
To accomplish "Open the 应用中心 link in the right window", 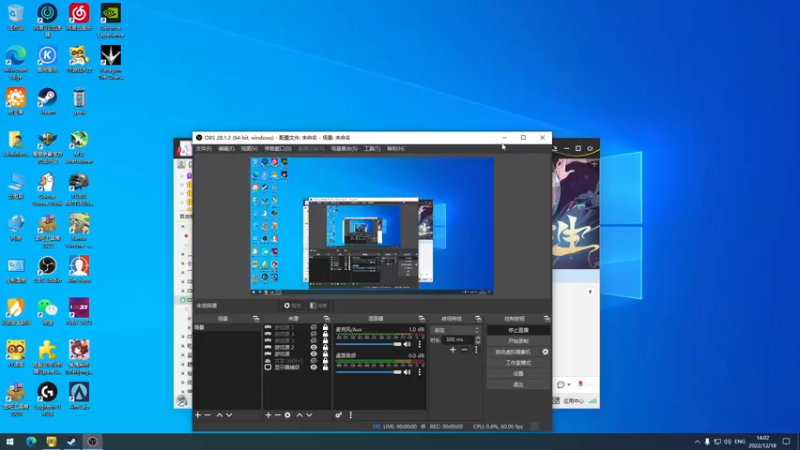I will 573,401.
